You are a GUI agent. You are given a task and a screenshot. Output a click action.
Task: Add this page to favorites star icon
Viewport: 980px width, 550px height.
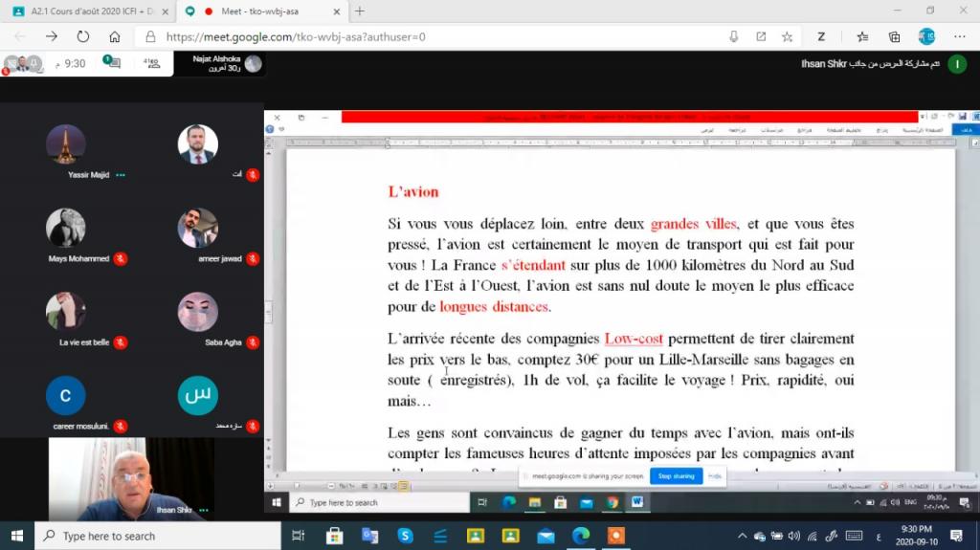click(x=787, y=36)
